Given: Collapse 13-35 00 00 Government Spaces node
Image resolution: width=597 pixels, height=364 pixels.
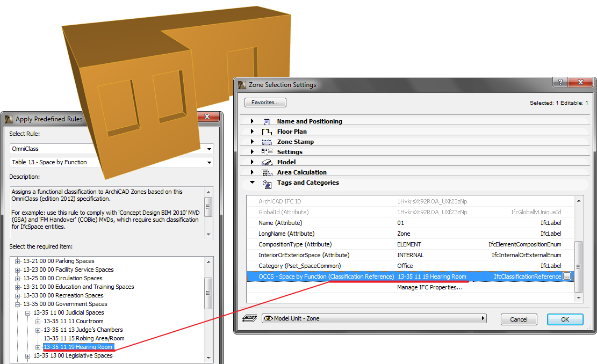Looking at the screenshot, I should 17,304.
